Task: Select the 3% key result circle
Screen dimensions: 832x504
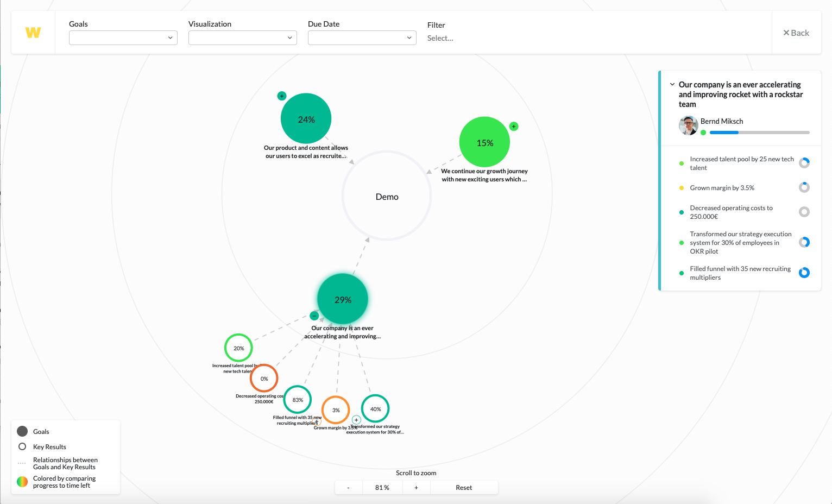Action: (336, 410)
